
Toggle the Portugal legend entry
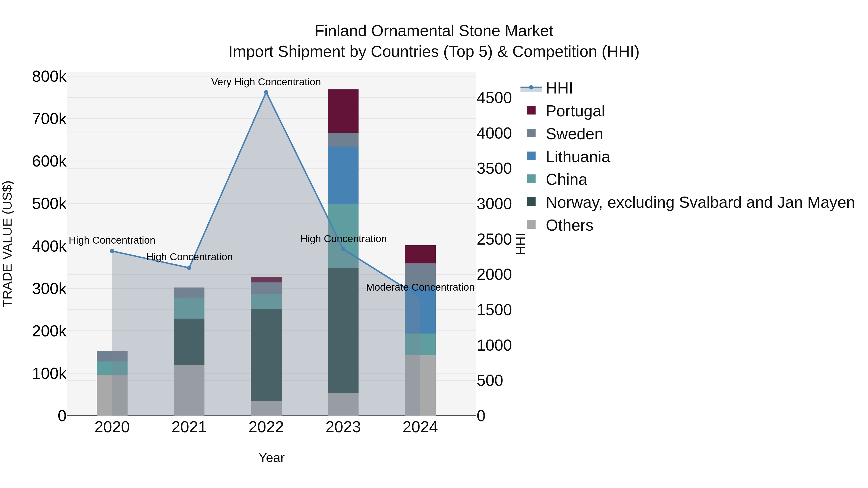click(566, 111)
